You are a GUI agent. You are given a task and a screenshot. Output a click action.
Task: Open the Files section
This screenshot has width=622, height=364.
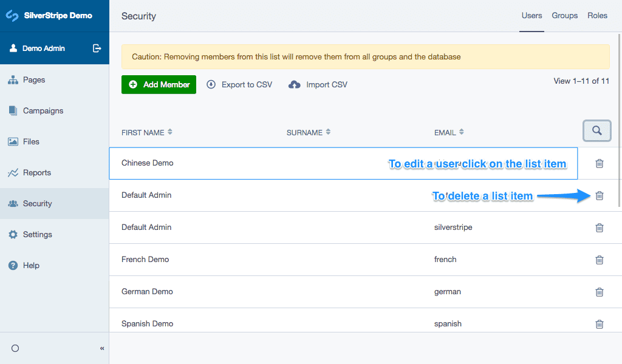31,142
